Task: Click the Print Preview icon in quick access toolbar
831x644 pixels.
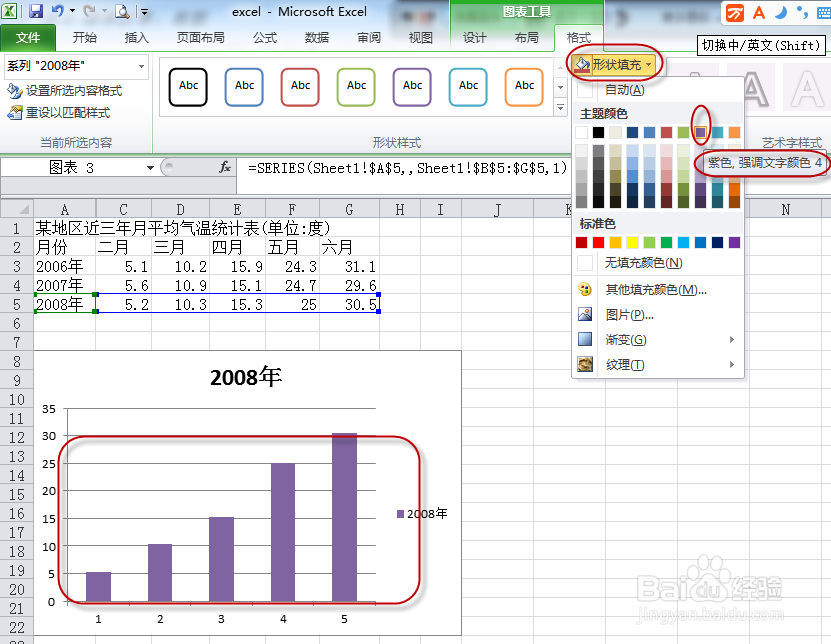Action: click(122, 11)
